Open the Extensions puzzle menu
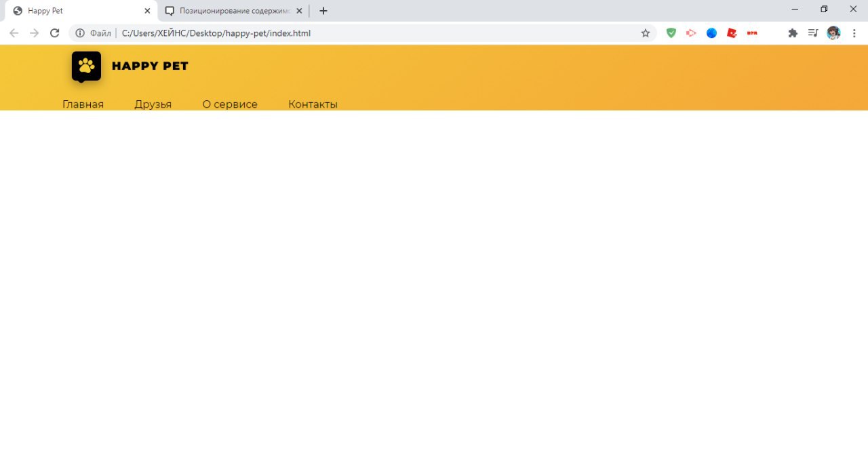The image size is (868, 462). point(793,33)
